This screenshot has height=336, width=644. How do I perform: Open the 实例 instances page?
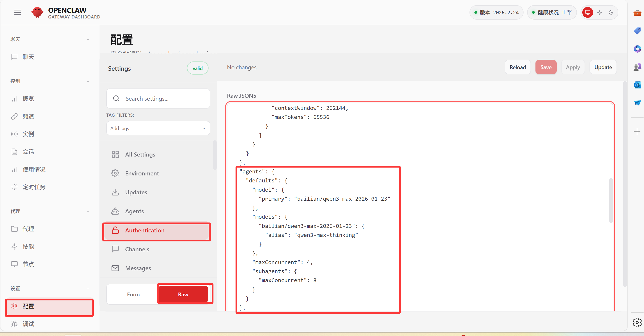[x=28, y=134]
